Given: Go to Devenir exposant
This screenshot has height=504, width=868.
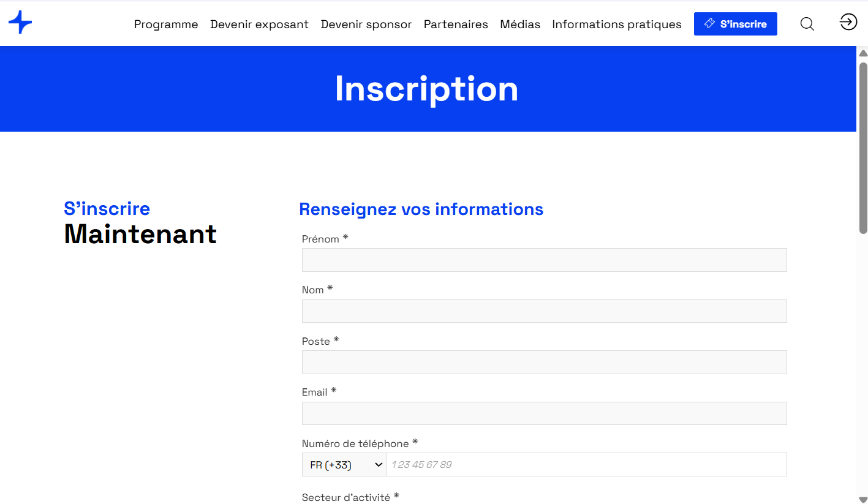Looking at the screenshot, I should tap(259, 24).
